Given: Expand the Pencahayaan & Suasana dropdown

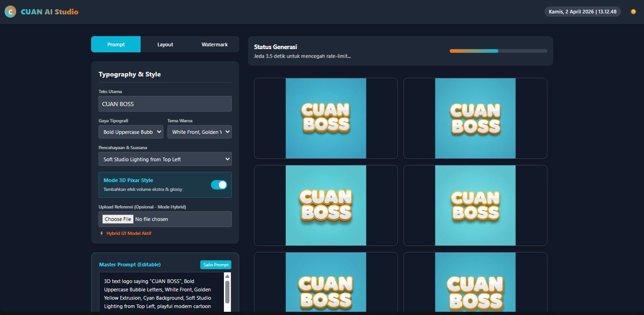Looking at the screenshot, I should point(165,159).
